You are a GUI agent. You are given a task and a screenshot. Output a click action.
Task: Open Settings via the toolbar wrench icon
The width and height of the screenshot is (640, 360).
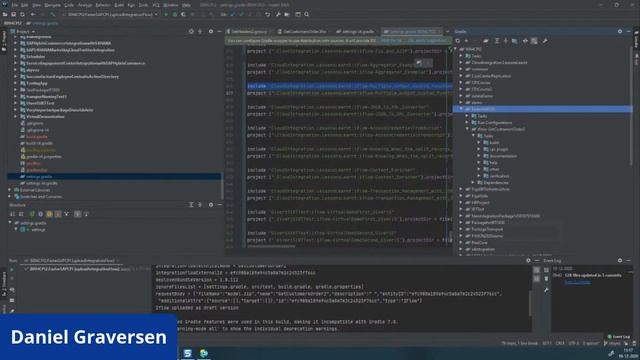coord(278,14)
